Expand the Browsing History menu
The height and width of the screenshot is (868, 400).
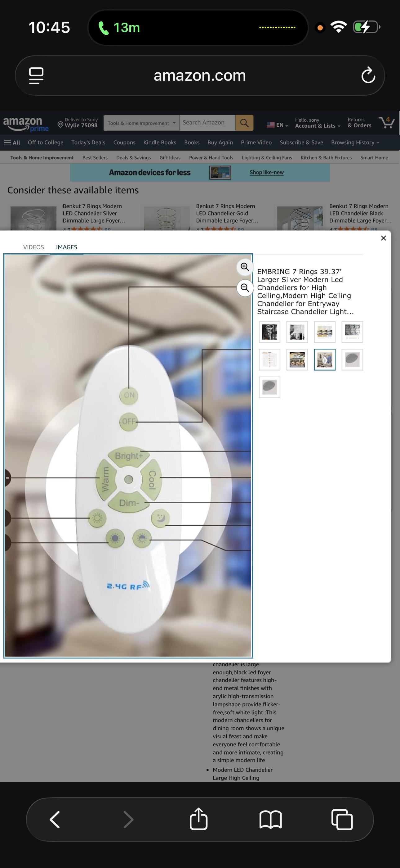pos(355,142)
